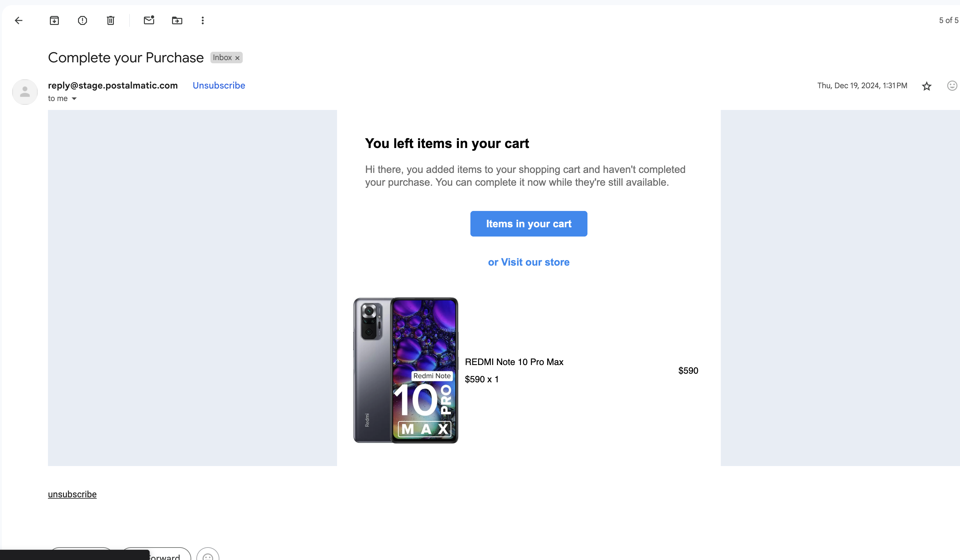Mark the email as unread
Viewport: 960px width, 560px height.
click(149, 20)
